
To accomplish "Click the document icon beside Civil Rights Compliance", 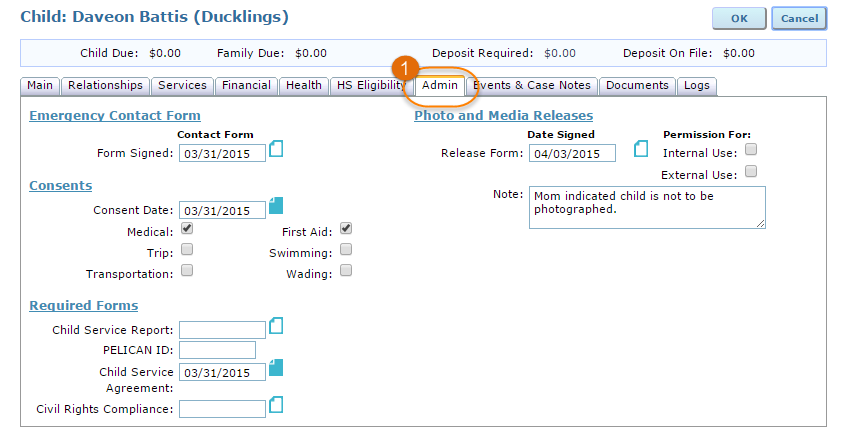I will click(277, 404).
